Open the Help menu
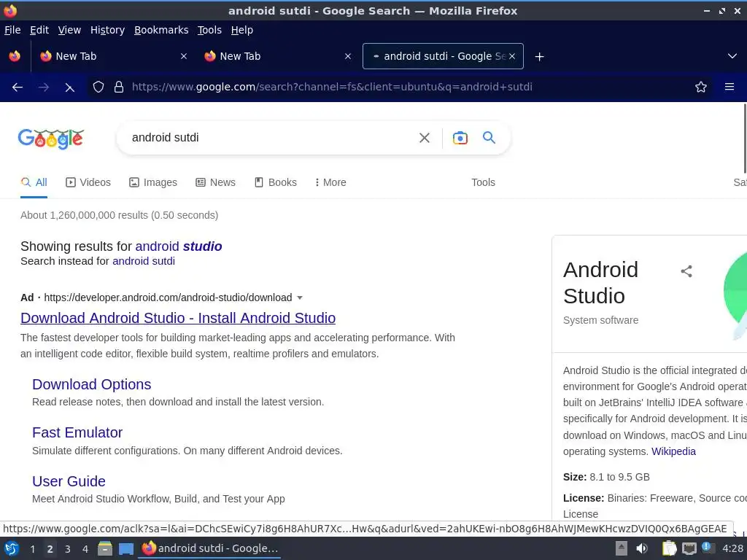This screenshot has height=560, width=747. click(x=241, y=30)
